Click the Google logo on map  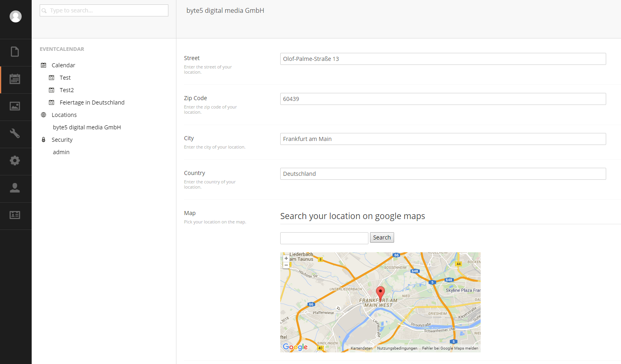point(295,347)
